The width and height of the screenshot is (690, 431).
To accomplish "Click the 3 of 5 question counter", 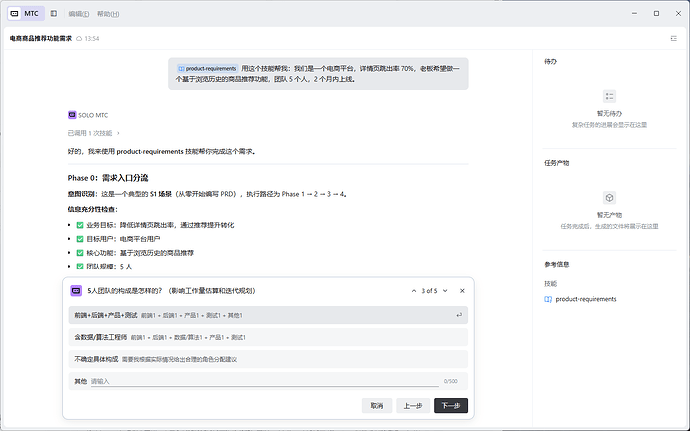I will tap(429, 291).
